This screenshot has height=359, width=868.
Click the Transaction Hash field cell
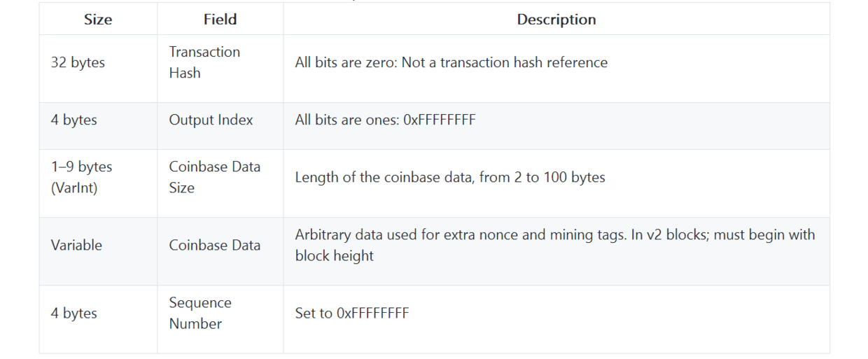[x=204, y=62]
